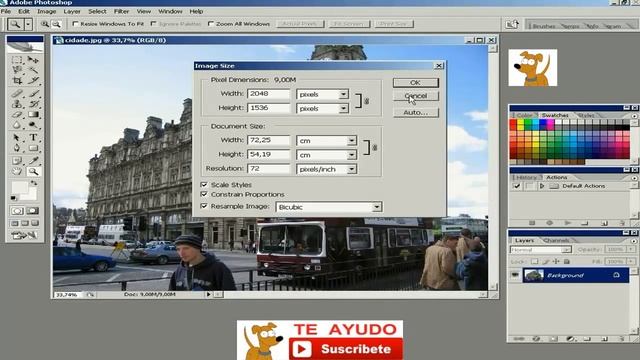Image resolution: width=640 pixels, height=360 pixels.
Task: Open document Width cm dropdown
Action: coord(351,141)
